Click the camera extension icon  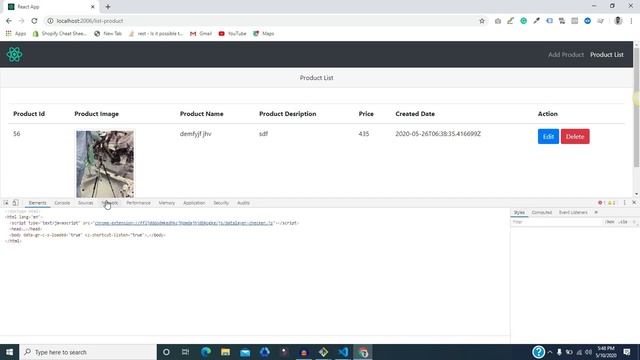[x=498, y=21]
